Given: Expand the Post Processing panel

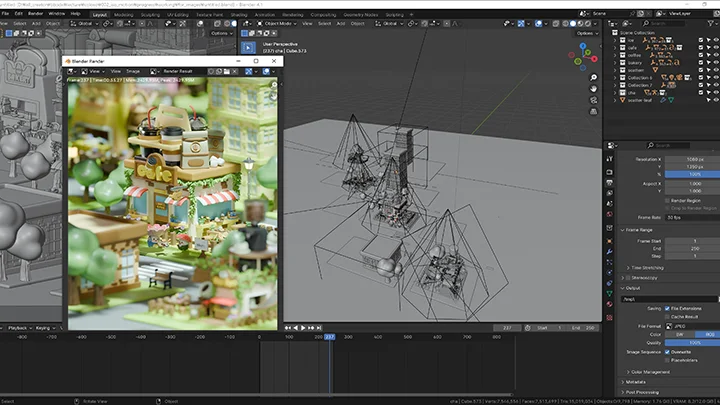Looking at the screenshot, I should pos(640,392).
